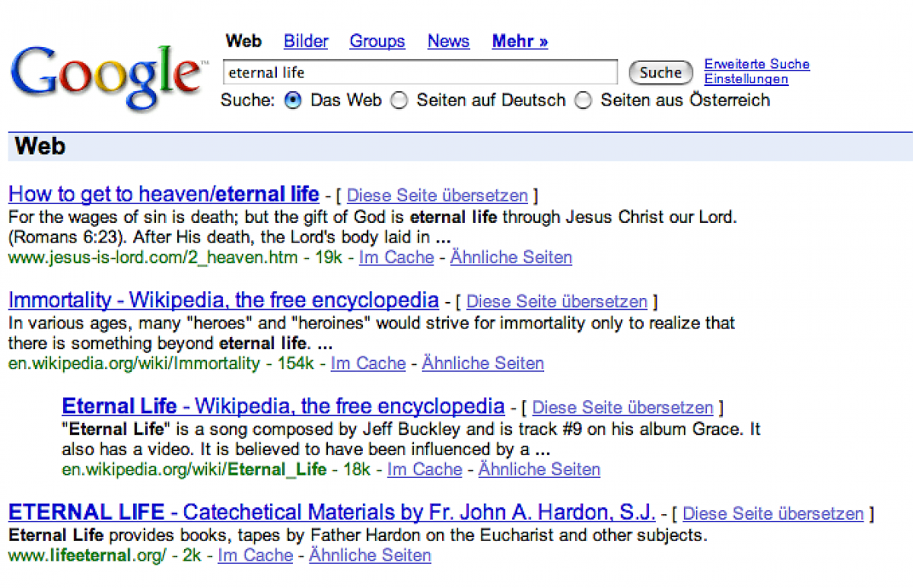This screenshot has width=913, height=588.
Task: Show 'Ähnliche Seiten' for lifeeternal.org
Action: point(370,556)
